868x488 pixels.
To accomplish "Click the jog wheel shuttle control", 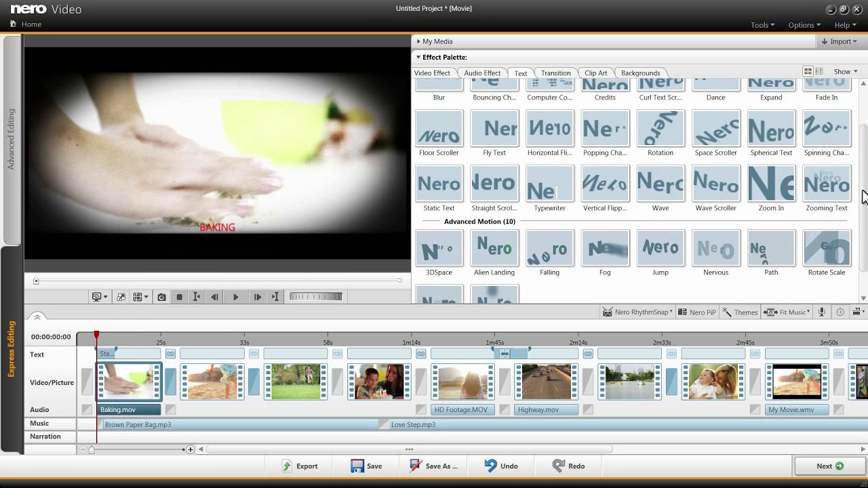I will click(x=316, y=296).
